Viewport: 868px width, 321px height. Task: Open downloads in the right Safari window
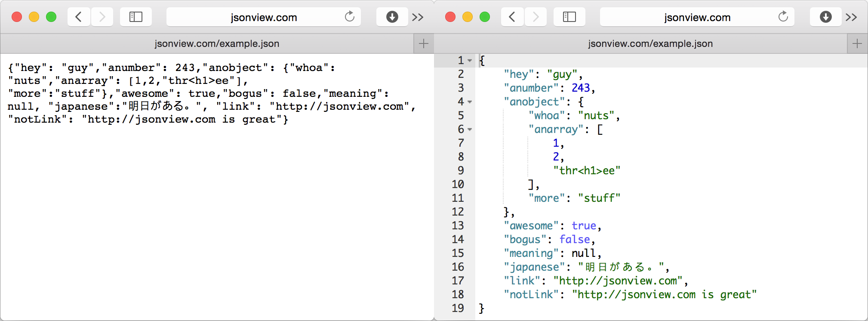coord(825,17)
